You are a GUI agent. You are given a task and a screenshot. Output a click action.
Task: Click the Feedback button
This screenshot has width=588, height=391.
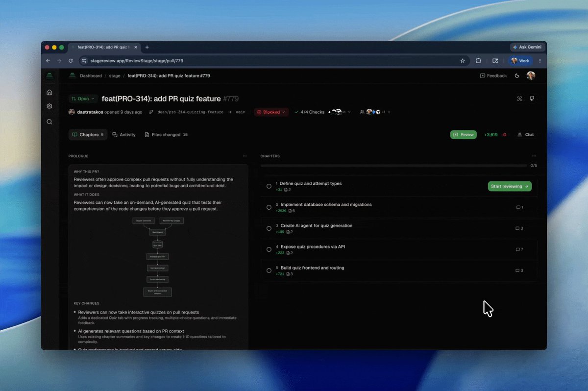[493, 76]
